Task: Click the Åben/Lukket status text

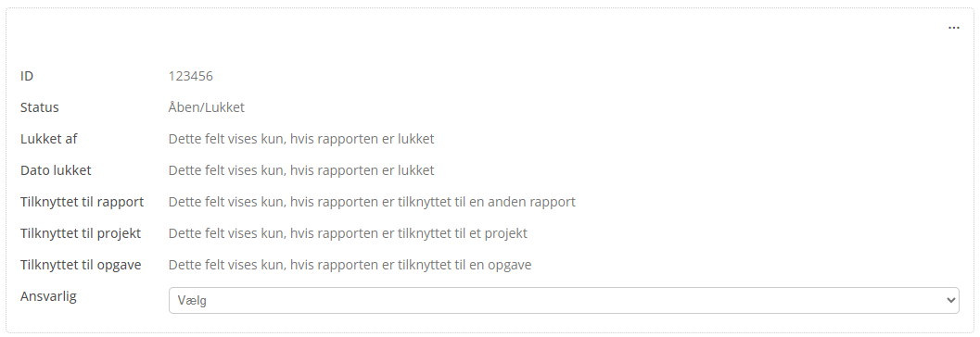Action: (206, 107)
